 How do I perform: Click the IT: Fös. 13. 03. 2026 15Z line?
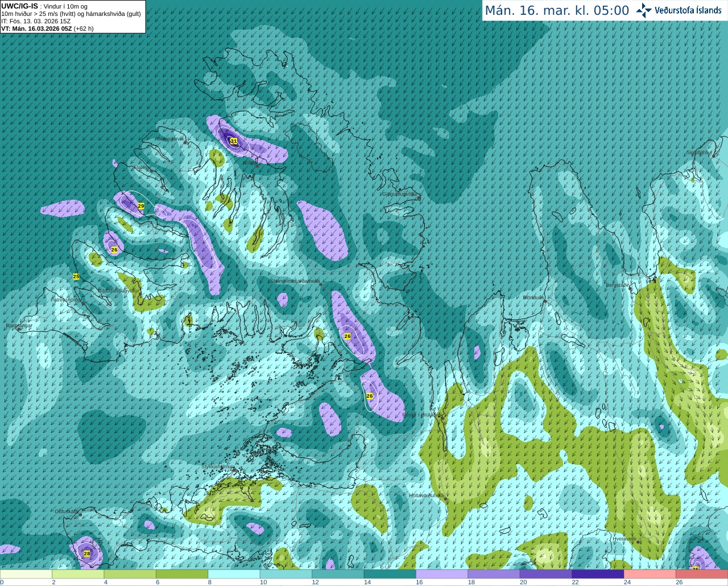(36, 21)
